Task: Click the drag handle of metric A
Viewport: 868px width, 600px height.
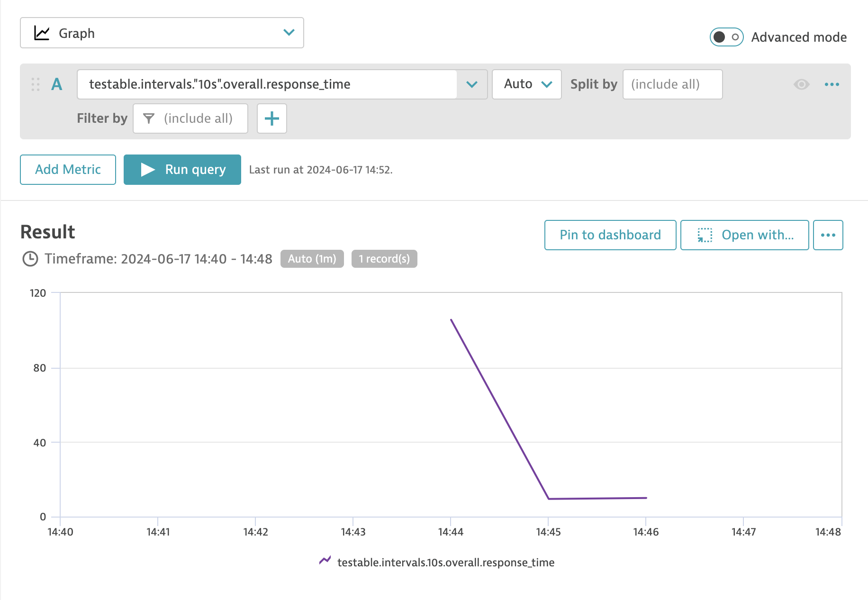Action: point(36,84)
